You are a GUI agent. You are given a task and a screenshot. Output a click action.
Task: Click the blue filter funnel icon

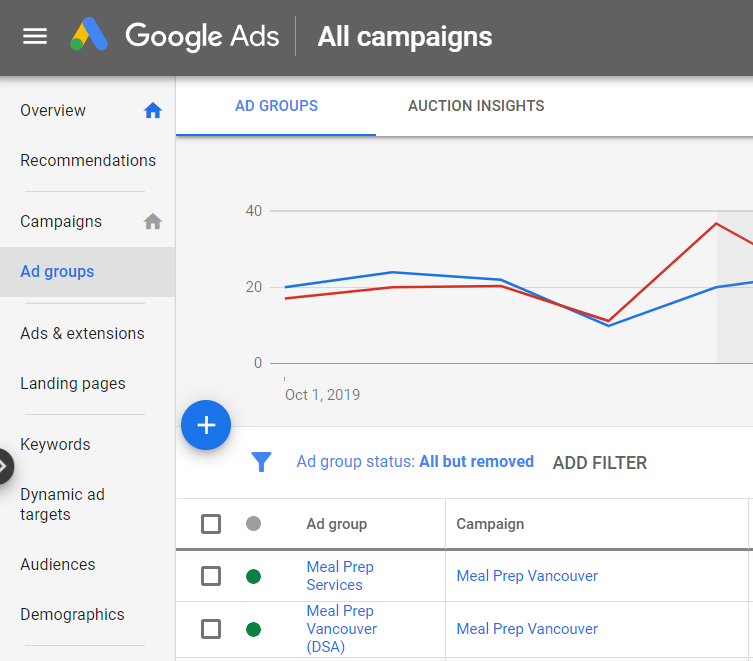click(261, 462)
